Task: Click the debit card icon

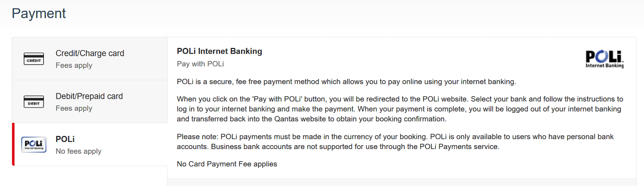Action: point(34,102)
